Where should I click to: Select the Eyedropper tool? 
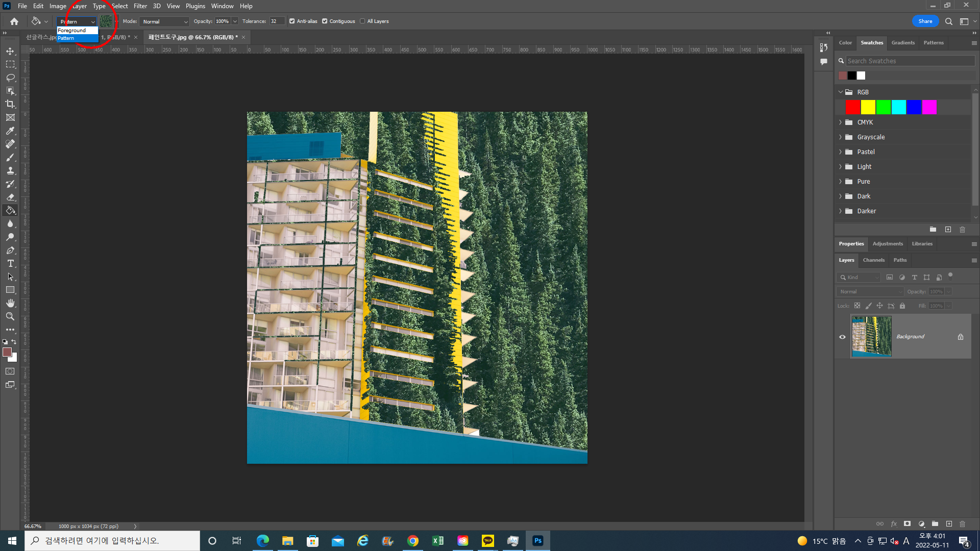[x=10, y=131]
